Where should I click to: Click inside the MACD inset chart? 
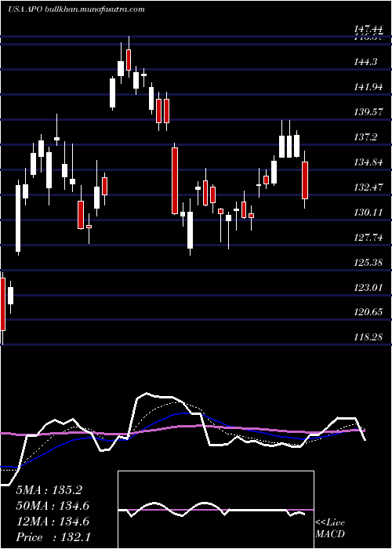coord(216,510)
